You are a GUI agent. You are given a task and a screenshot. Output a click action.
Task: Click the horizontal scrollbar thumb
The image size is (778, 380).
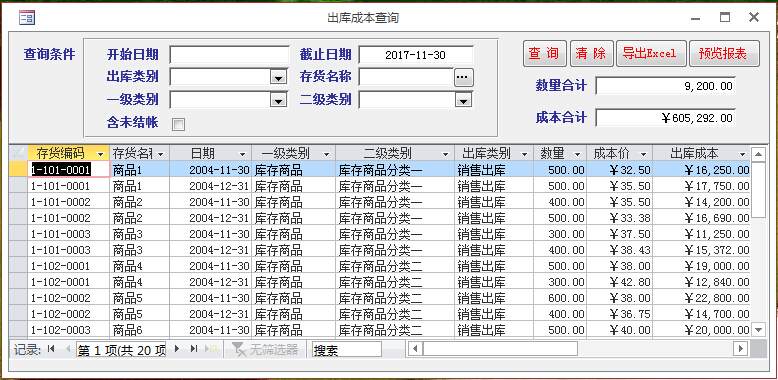(x=500, y=349)
